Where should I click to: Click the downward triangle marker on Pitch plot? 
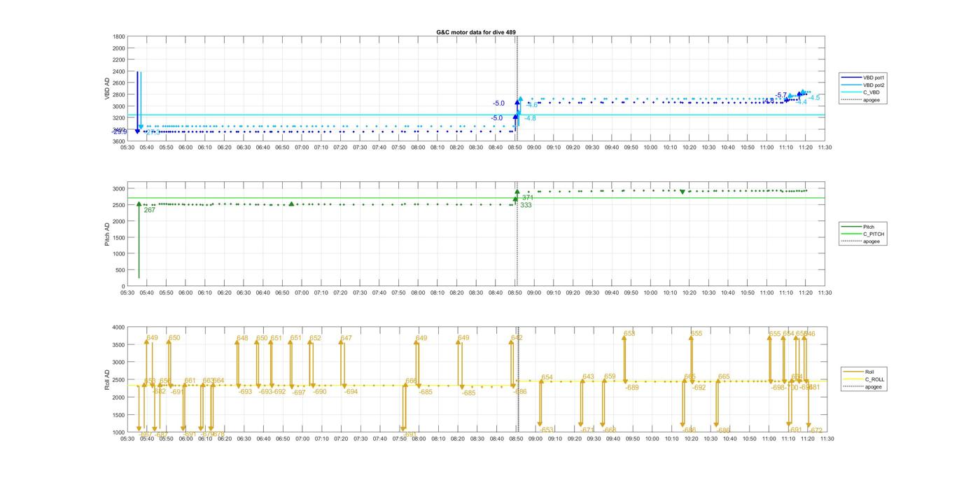(x=682, y=192)
